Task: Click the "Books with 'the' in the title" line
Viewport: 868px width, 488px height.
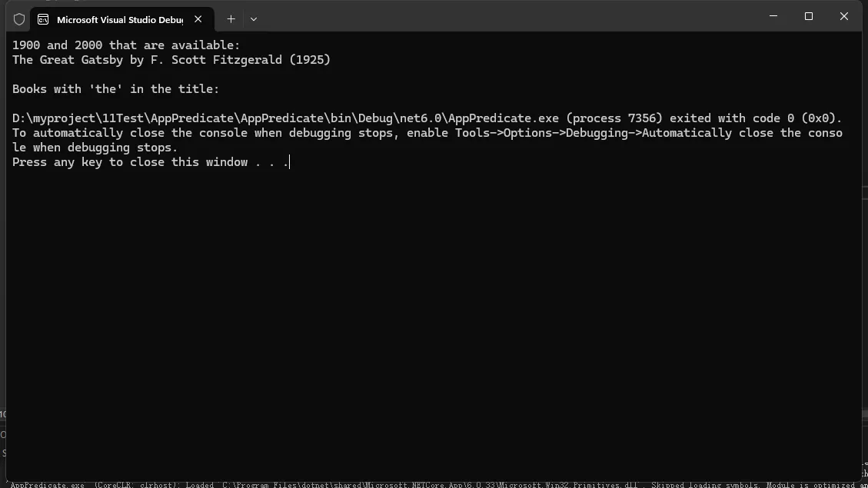Action: click(x=115, y=89)
